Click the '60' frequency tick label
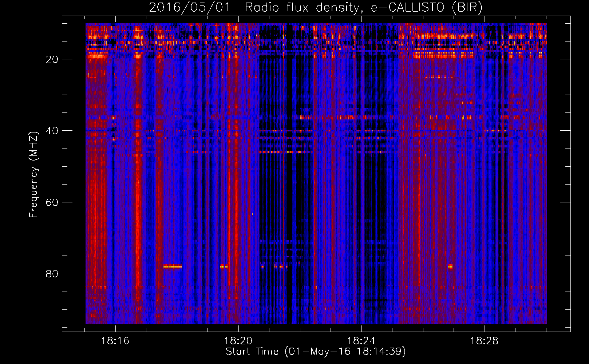This screenshot has width=589, height=364. (52, 203)
